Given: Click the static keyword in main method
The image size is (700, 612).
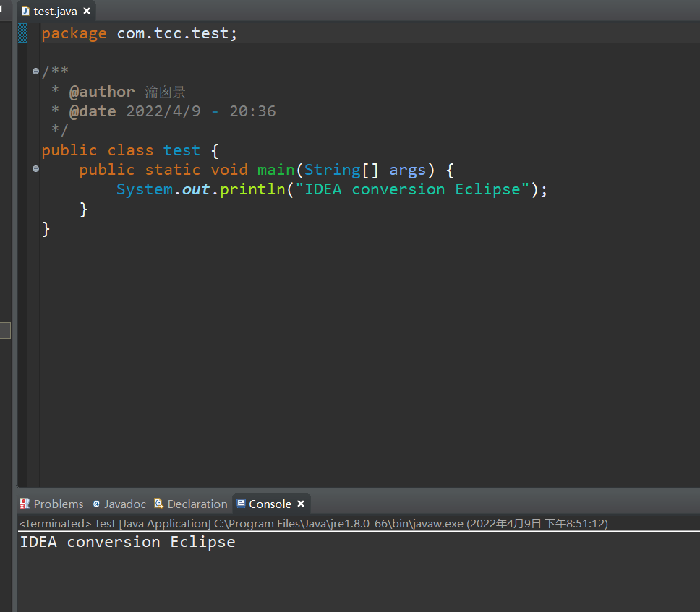Looking at the screenshot, I should [x=173, y=170].
